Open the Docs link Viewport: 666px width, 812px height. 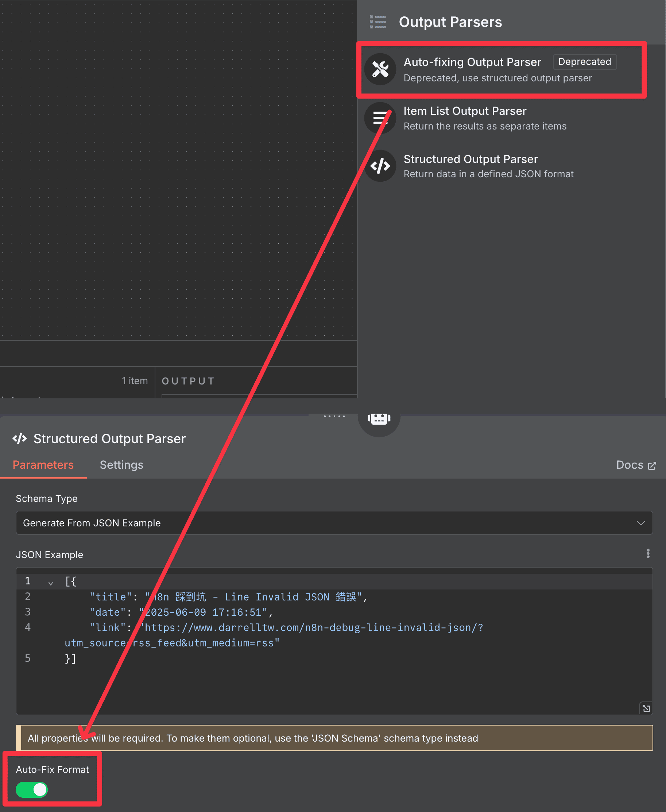pos(630,465)
